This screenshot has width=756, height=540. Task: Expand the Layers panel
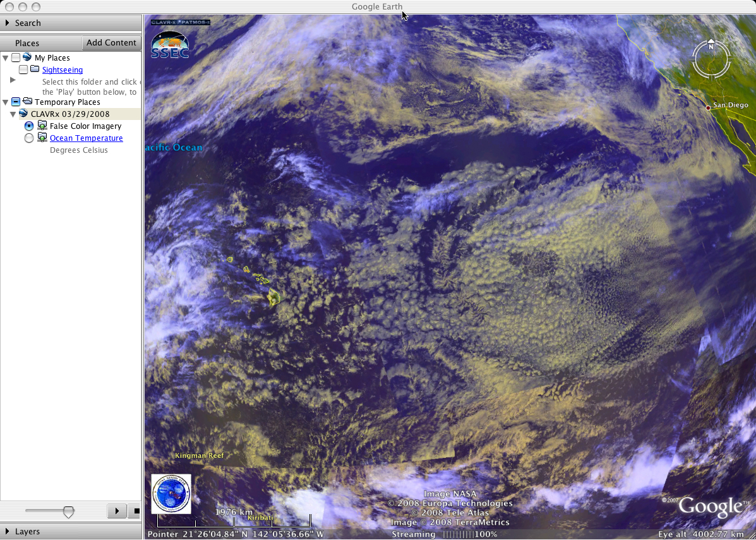pyautogui.click(x=7, y=531)
